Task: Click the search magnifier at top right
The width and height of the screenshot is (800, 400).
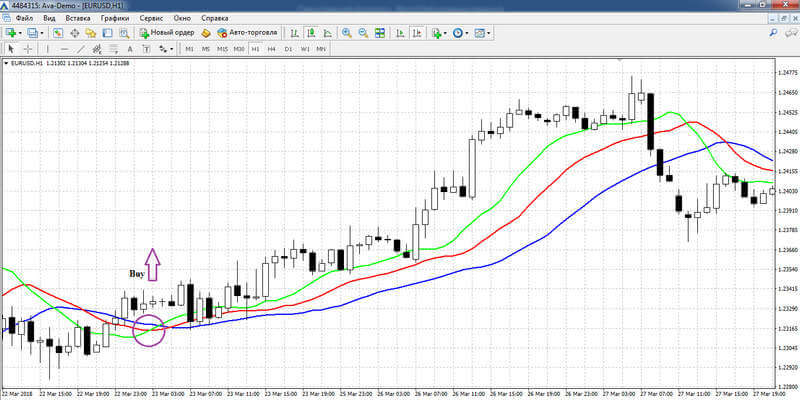Action: click(773, 33)
